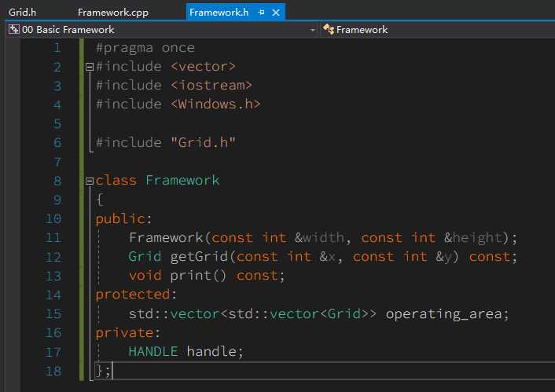Switch to the Grid.h tab

[23, 12]
